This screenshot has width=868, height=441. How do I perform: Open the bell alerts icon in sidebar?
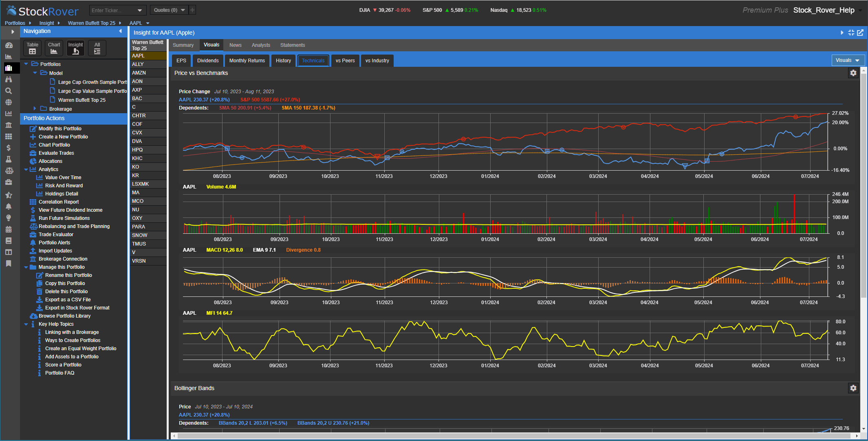(9, 206)
